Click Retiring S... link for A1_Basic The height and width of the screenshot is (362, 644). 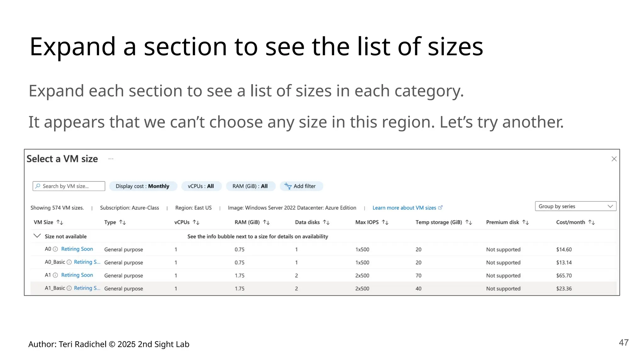tap(87, 288)
